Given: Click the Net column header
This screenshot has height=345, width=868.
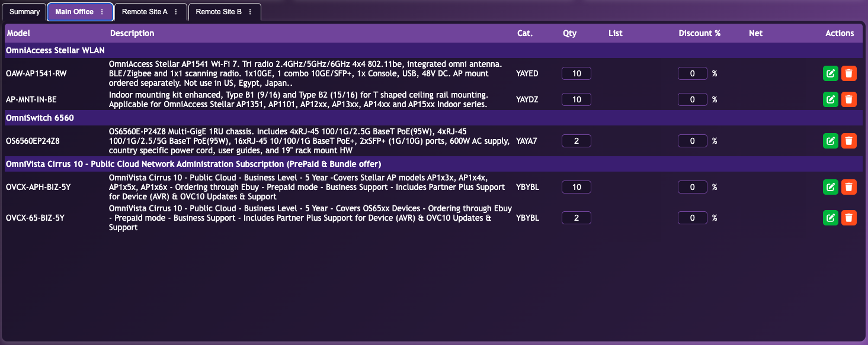Looking at the screenshot, I should tap(756, 33).
